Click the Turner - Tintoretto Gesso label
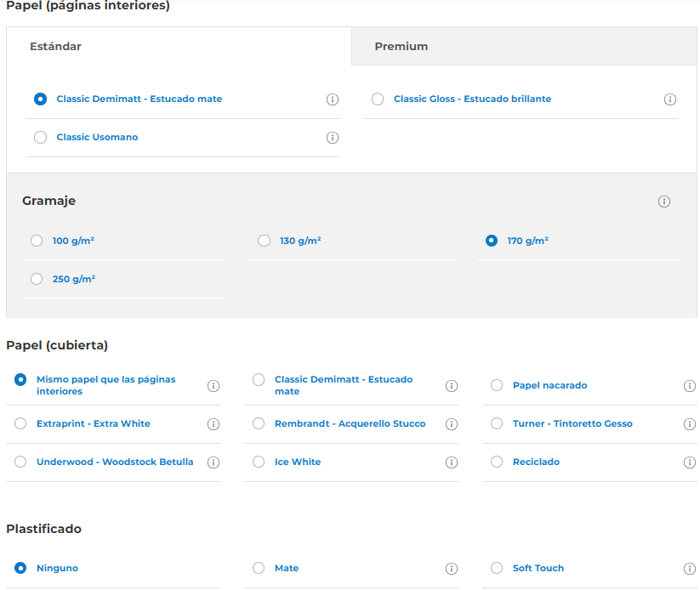700x590 pixels. pyautogui.click(x=572, y=423)
